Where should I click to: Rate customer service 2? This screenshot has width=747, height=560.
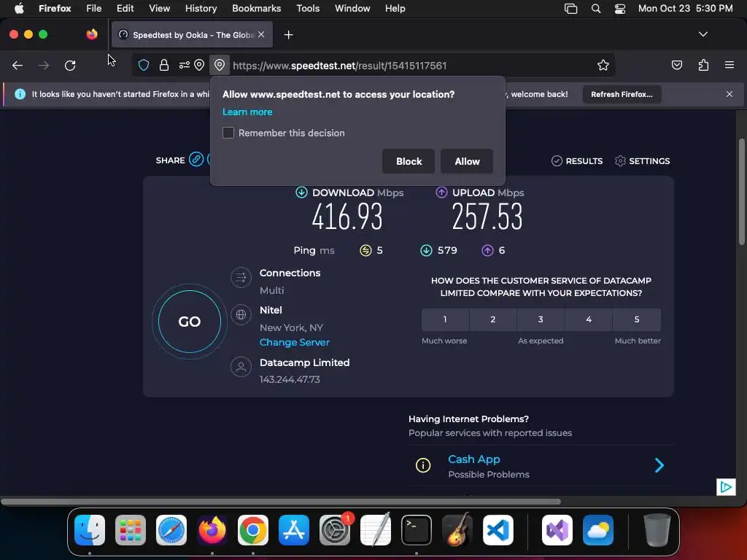pos(493,319)
